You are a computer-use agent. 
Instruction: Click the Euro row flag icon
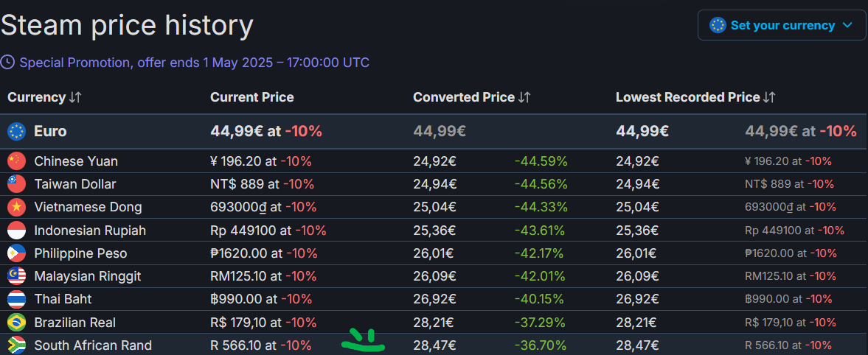(x=16, y=131)
